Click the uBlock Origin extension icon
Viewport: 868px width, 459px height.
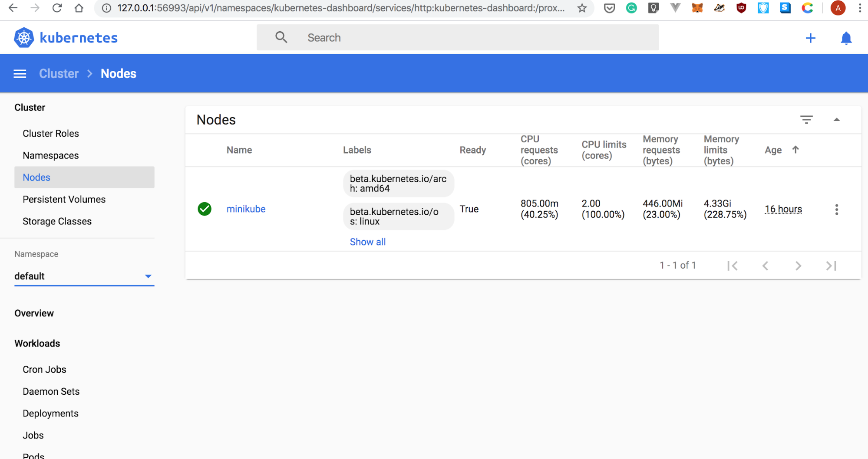point(741,8)
